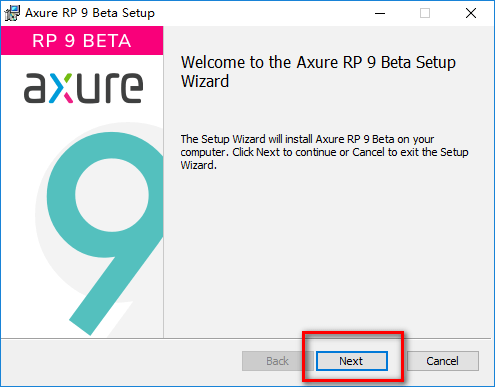Click the "Axure RP 9 Beta Setup" title text
495x387 pixels.
(x=90, y=13)
